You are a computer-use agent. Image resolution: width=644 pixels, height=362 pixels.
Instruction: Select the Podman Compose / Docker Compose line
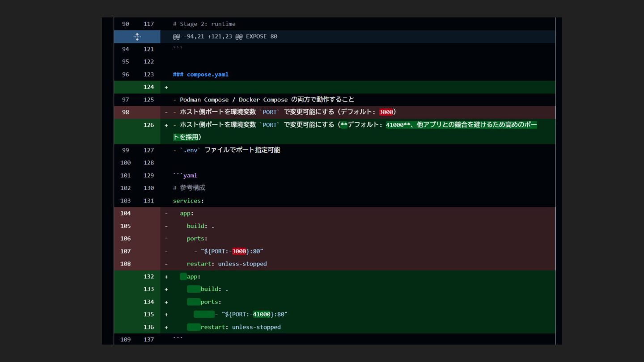tap(263, 100)
